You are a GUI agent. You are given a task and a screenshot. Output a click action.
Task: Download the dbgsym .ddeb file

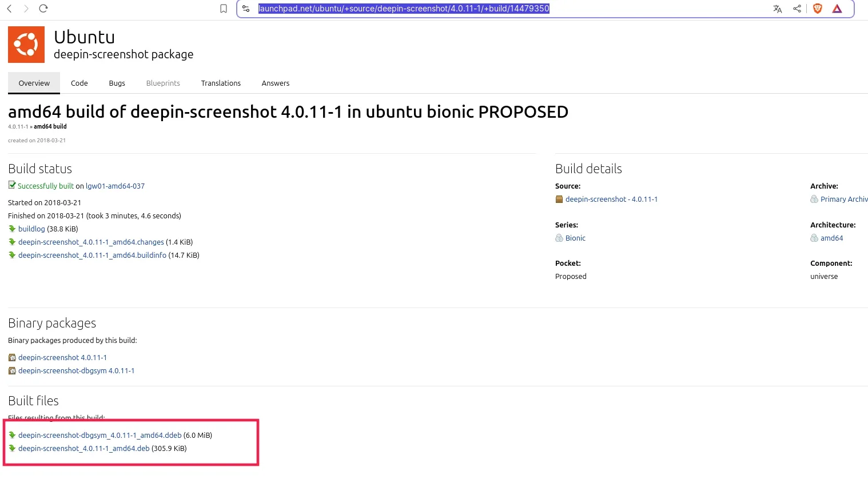tap(99, 436)
